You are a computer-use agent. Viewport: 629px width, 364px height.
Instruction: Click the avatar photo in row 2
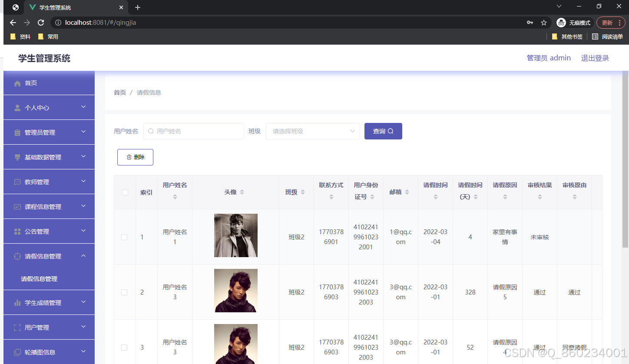tap(236, 291)
